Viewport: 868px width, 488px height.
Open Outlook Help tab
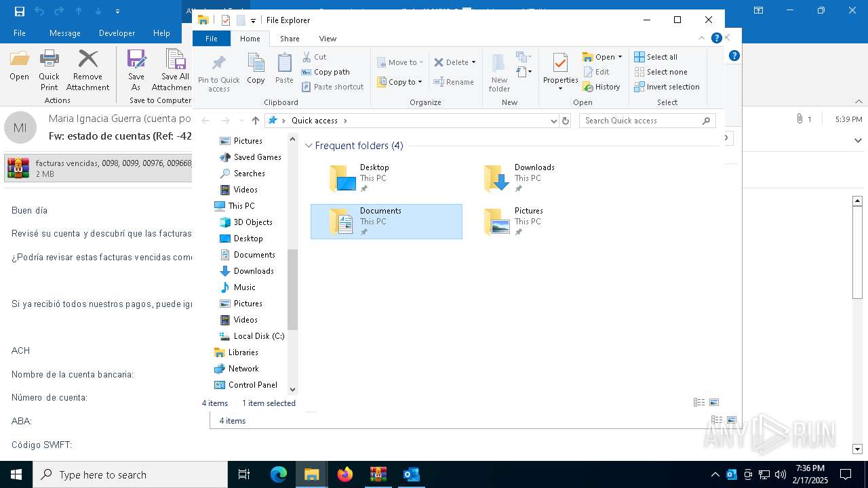tap(161, 33)
